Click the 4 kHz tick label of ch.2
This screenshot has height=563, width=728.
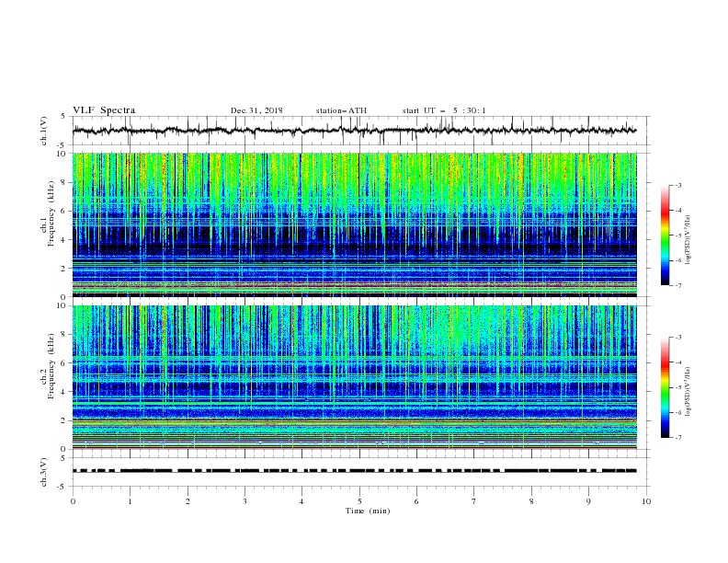coord(63,392)
